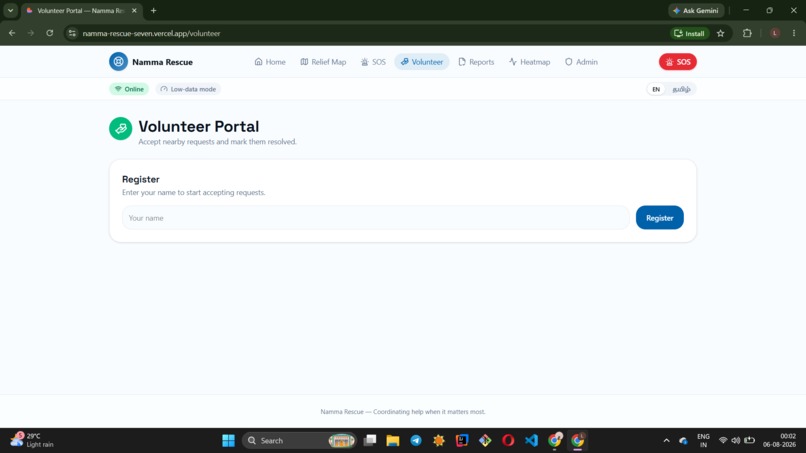The width and height of the screenshot is (806, 453).
Task: Switch language to Tamil
Action: [681, 89]
